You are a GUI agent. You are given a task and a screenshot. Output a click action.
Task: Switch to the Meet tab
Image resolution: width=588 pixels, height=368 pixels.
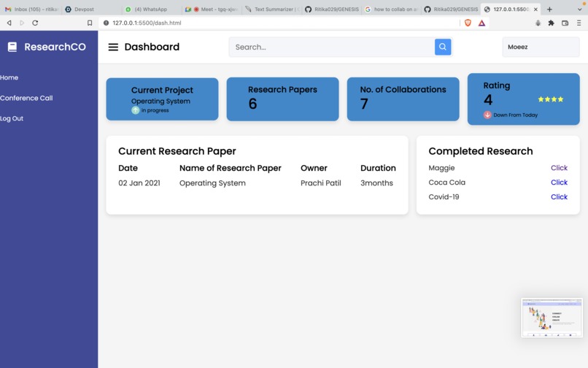pyautogui.click(x=211, y=9)
